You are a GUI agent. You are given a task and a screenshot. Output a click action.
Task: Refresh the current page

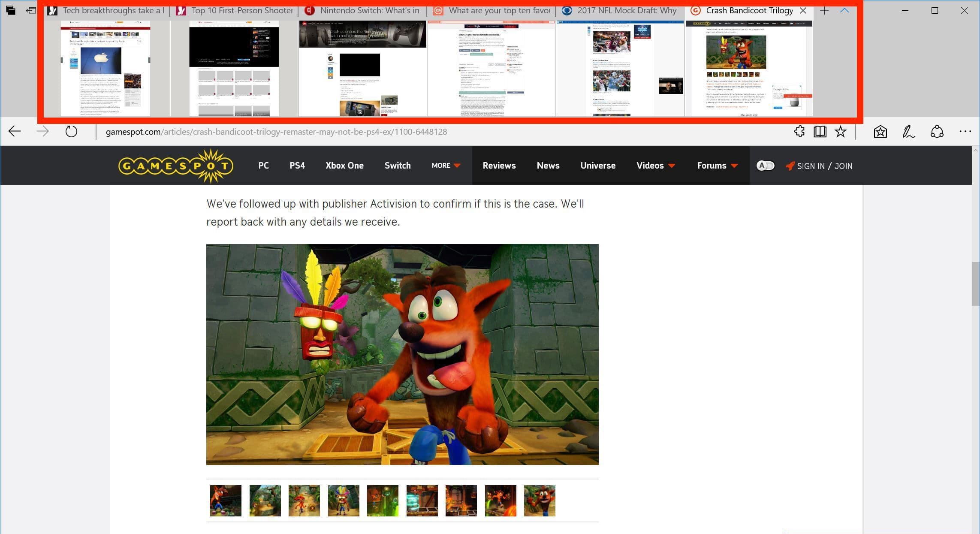71,132
